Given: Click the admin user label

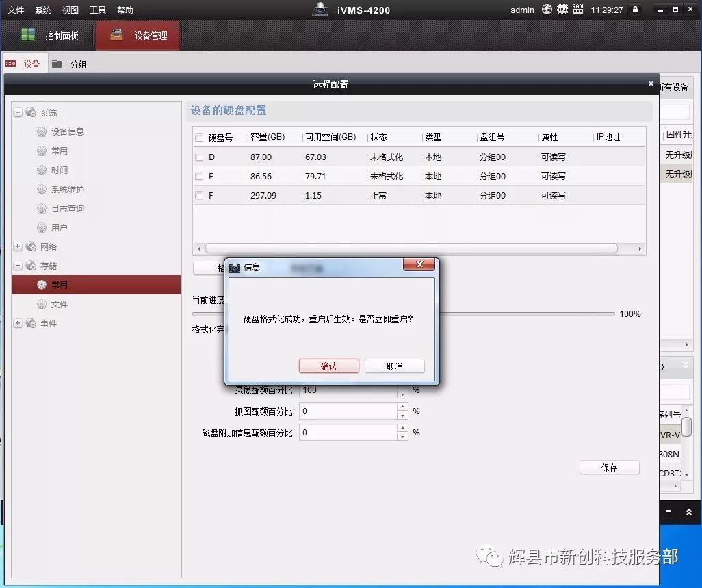Looking at the screenshot, I should pos(522,10).
